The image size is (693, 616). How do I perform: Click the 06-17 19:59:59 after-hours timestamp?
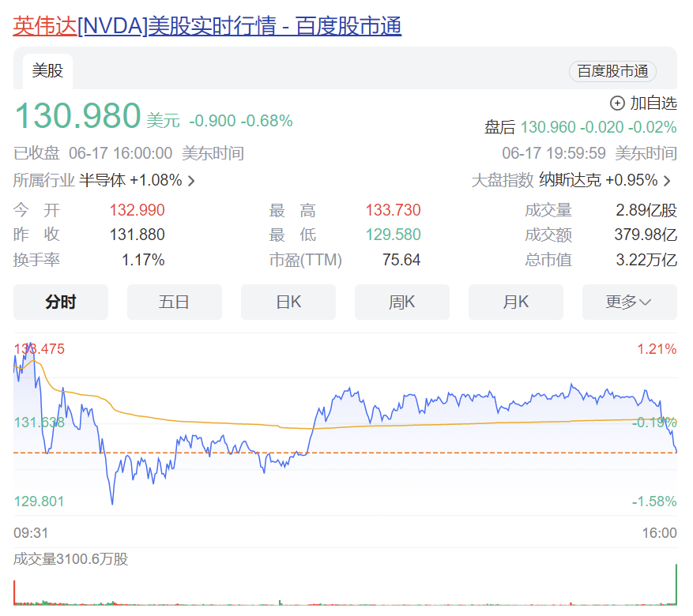pyautogui.click(x=553, y=153)
